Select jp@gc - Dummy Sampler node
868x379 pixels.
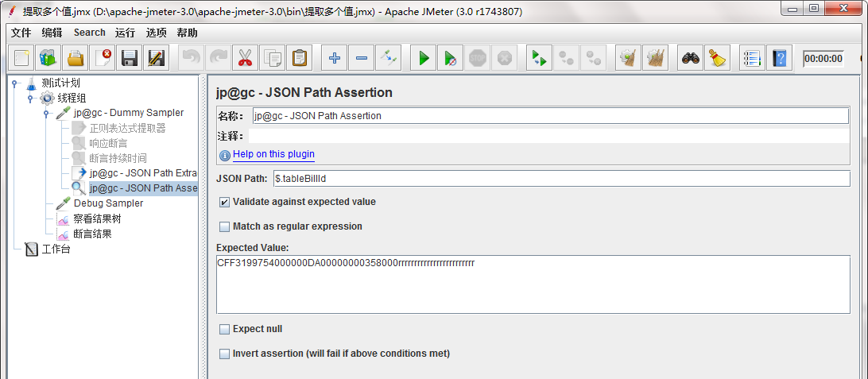click(x=129, y=113)
